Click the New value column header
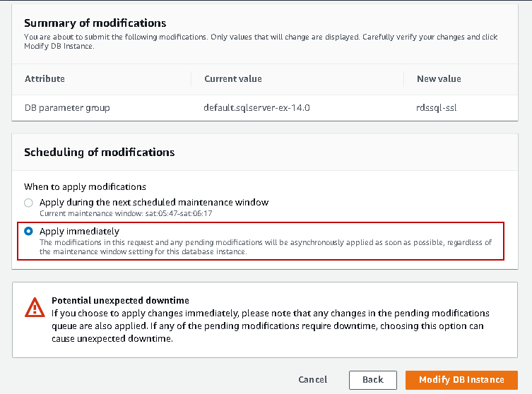The image size is (532, 394). (439, 78)
